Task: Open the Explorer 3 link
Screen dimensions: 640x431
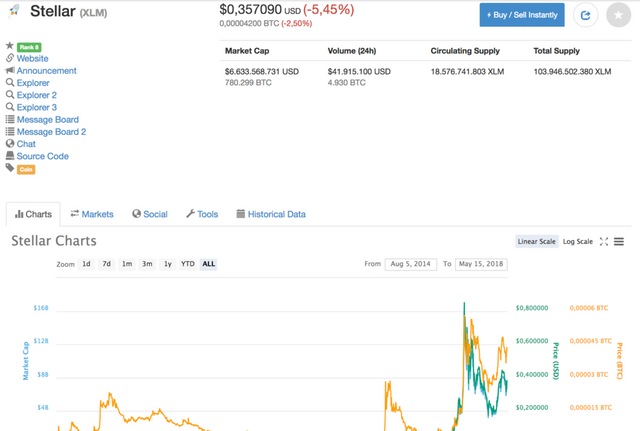Action: click(x=37, y=107)
